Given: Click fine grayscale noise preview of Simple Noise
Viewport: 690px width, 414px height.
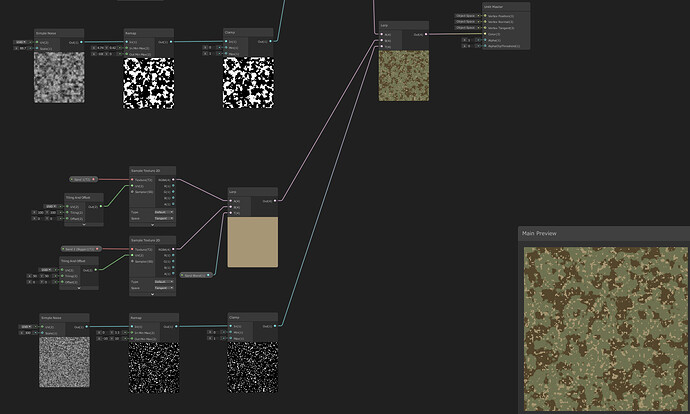Looking at the screenshot, I should (x=64, y=362).
